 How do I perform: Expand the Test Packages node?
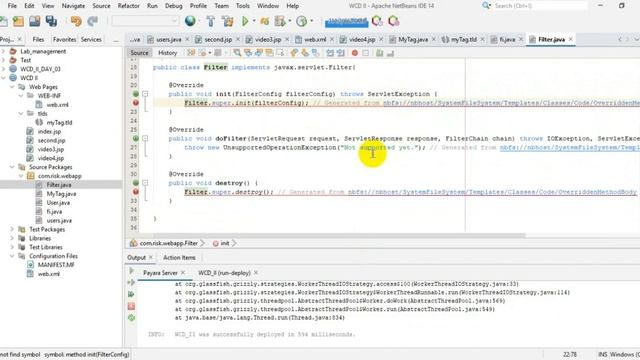coord(12,229)
